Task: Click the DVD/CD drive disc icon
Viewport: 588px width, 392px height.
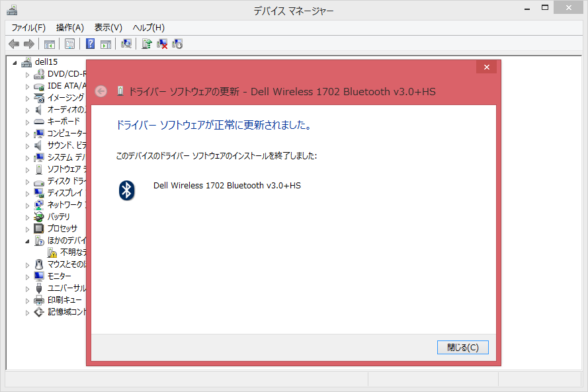Action: pyautogui.click(x=39, y=74)
